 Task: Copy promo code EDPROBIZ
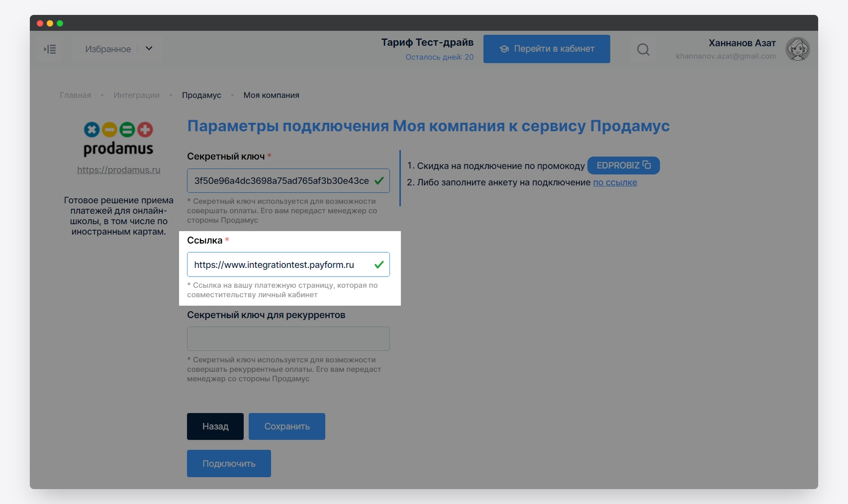tap(624, 166)
